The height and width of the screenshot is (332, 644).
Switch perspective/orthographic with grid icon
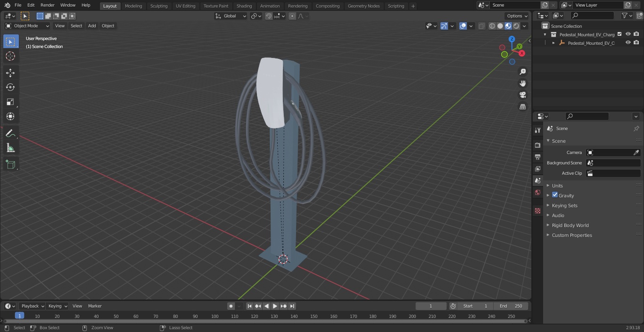[x=522, y=107]
